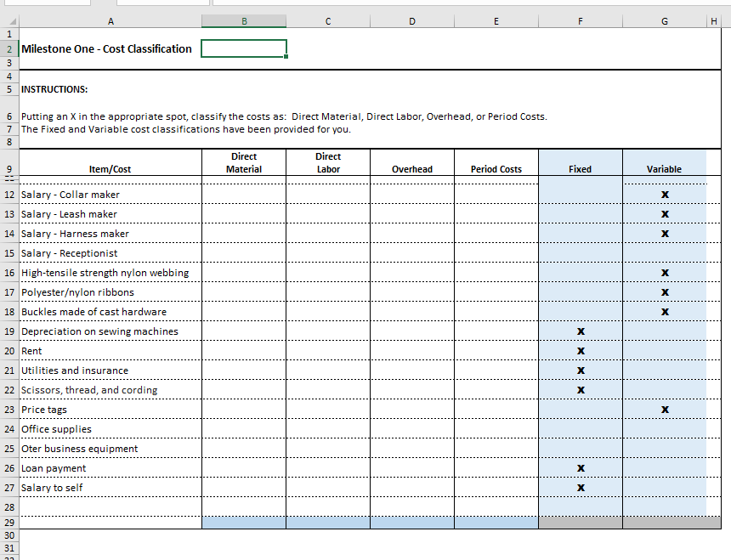Click Direct Labor cell for Leash maker

coord(328,214)
